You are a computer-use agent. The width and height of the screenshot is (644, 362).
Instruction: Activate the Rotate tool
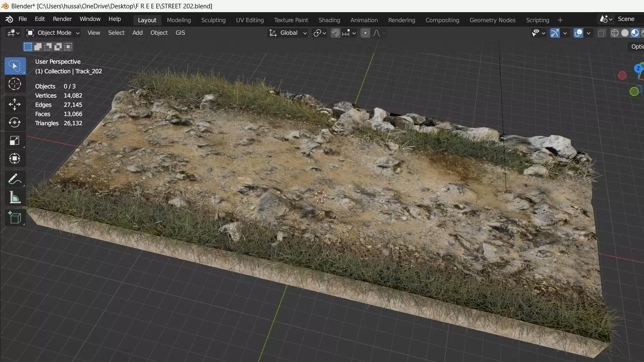[x=15, y=122]
